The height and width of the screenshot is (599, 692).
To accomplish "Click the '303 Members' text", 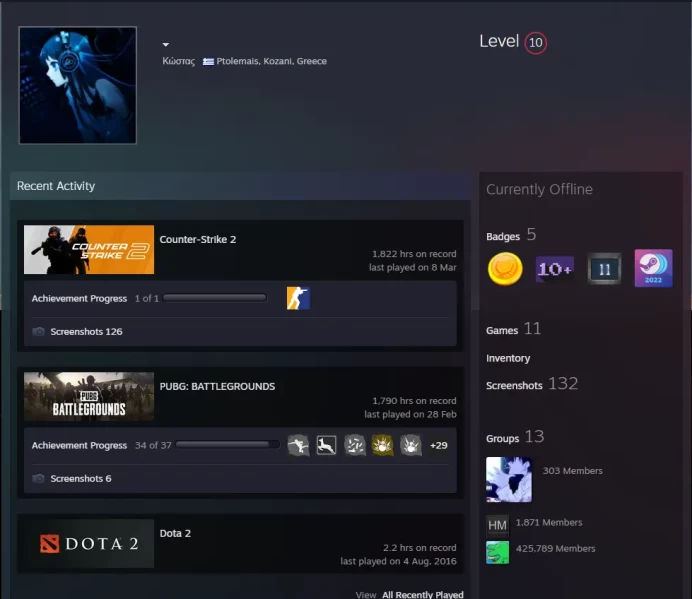I will [572, 471].
